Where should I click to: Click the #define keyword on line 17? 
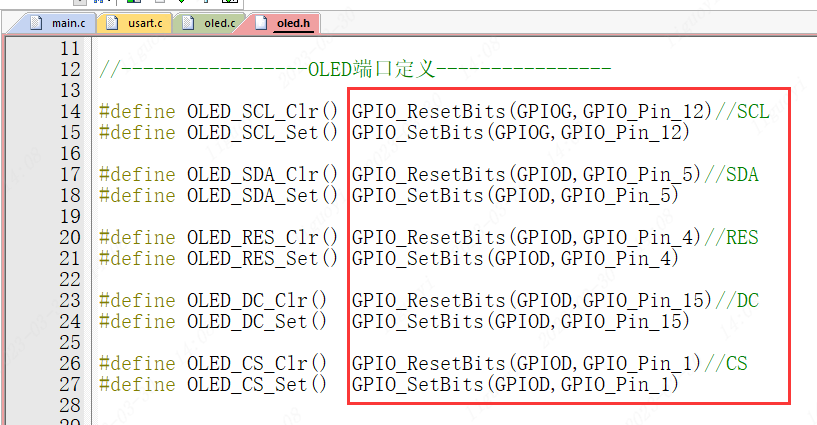(138, 174)
